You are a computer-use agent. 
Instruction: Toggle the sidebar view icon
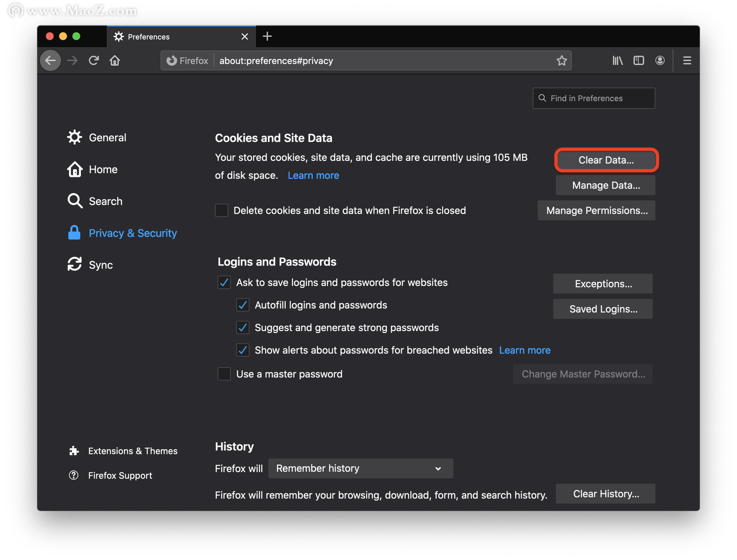[639, 61]
